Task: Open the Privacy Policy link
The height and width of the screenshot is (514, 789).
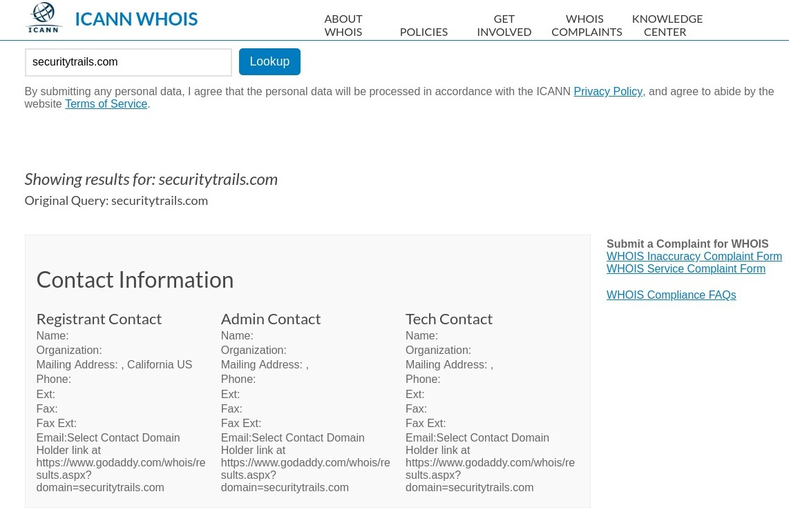Action: point(608,92)
